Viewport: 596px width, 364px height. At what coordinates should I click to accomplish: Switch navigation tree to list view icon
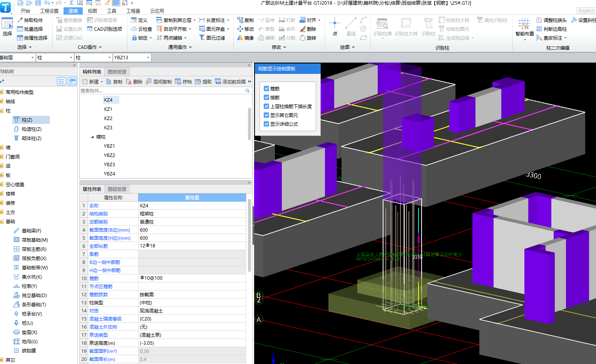pyautogui.click(x=62, y=81)
